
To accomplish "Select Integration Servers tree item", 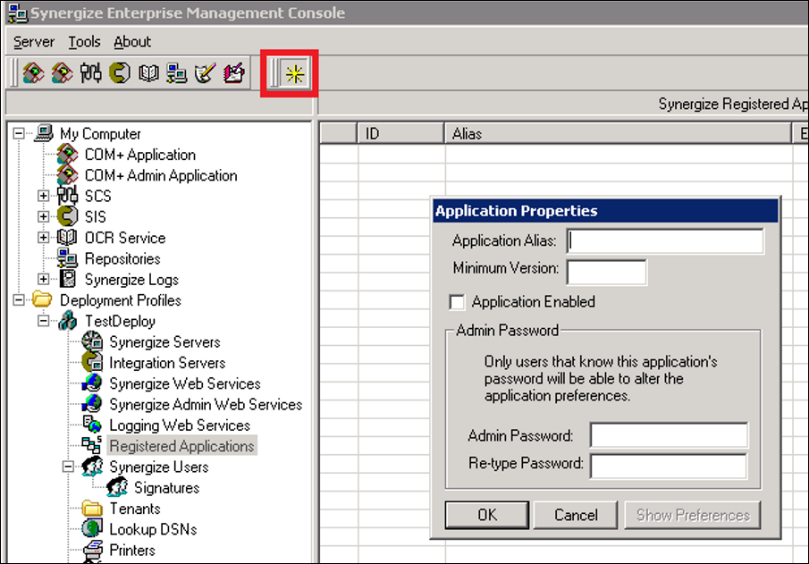I will tap(167, 363).
